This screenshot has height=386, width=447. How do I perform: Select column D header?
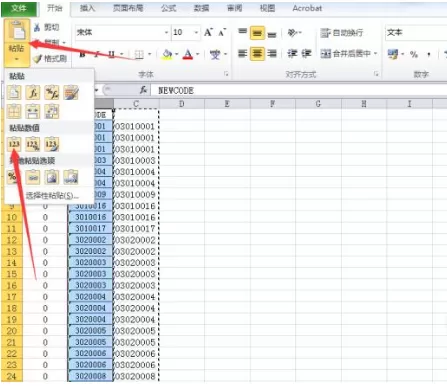point(182,104)
